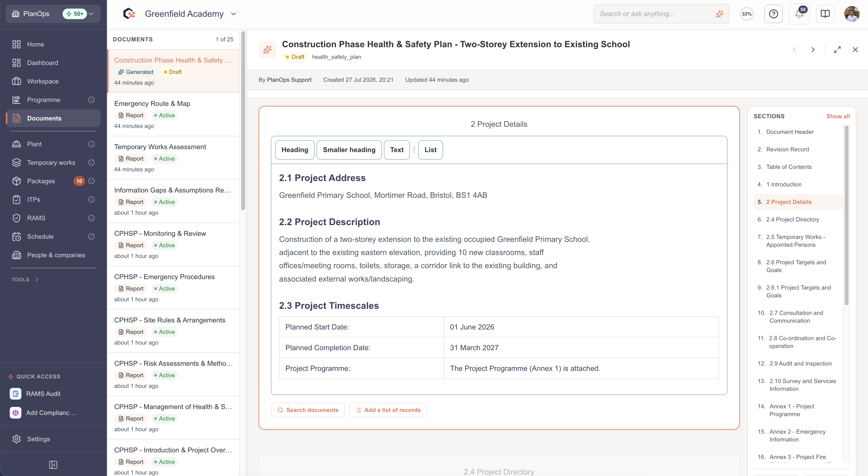The image size is (868, 476).
Task: Open notifications bell with 50 badge
Action: coord(799,14)
